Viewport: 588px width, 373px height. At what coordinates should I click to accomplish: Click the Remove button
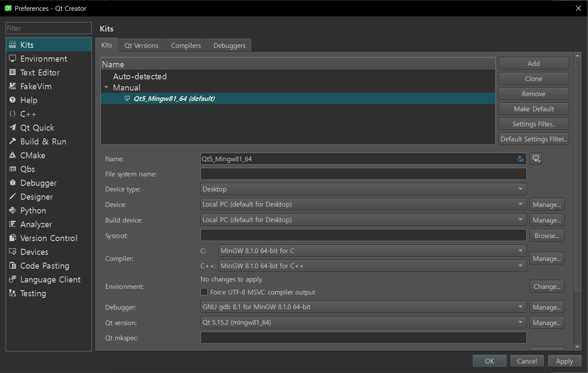(534, 94)
